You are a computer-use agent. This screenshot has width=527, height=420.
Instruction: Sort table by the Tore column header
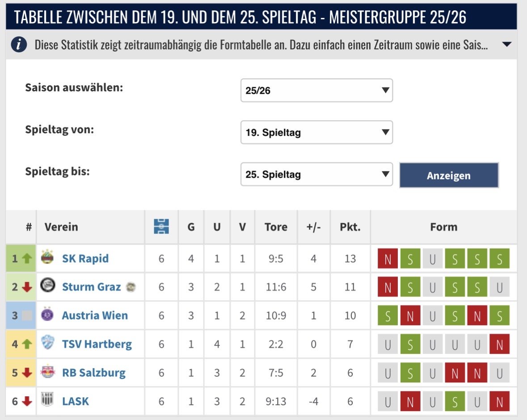tap(276, 227)
